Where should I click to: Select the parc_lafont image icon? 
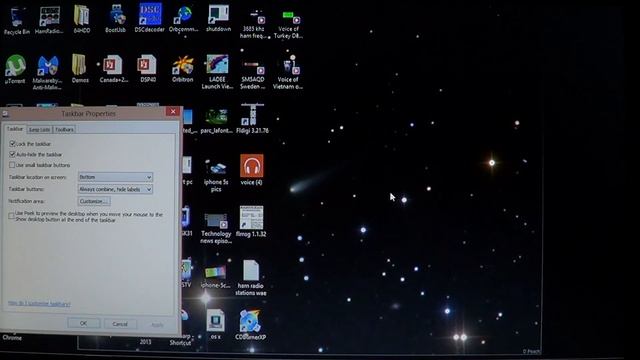(216, 121)
